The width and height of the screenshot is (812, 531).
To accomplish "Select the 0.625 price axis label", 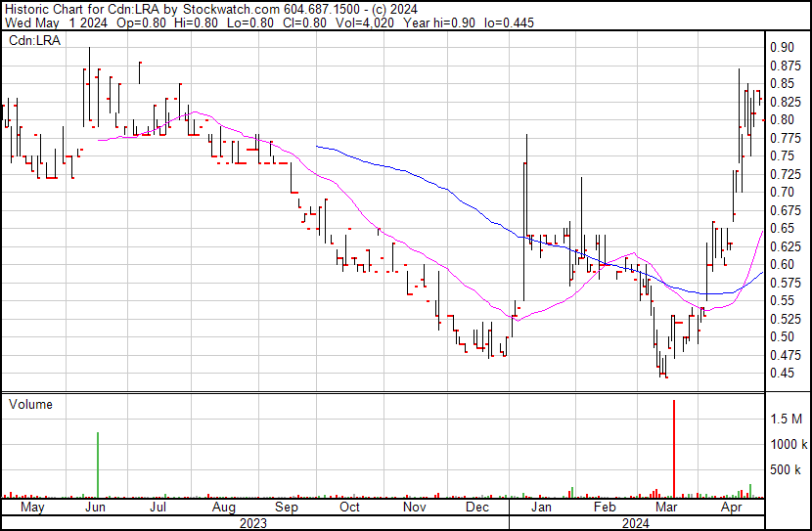I will pyautogui.click(x=786, y=246).
